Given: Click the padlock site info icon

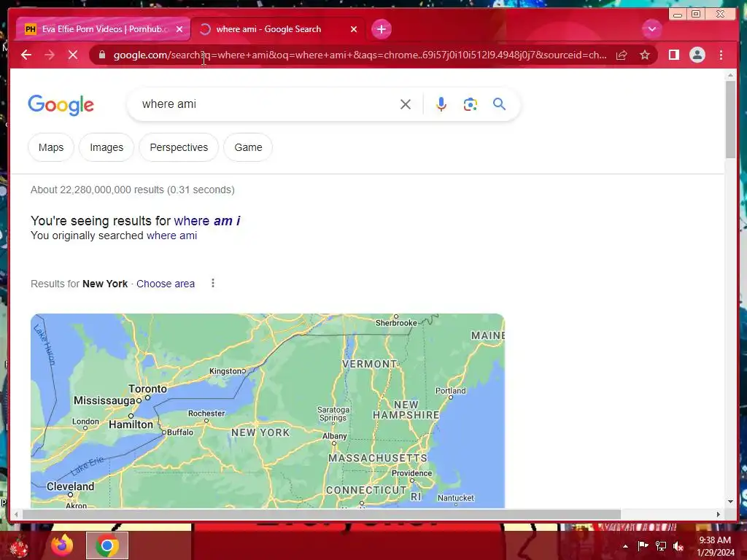Looking at the screenshot, I should click(102, 55).
